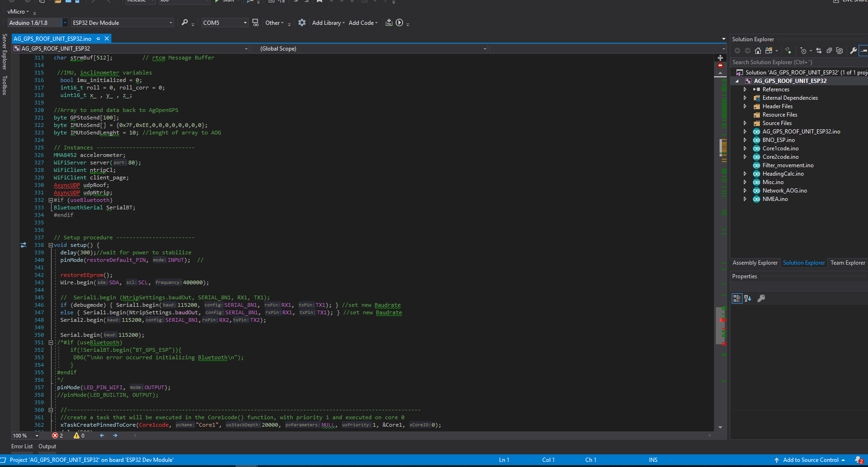Screen dimensions: 868x467
Task: Open vMicro settings gear icon
Action: pos(302,22)
